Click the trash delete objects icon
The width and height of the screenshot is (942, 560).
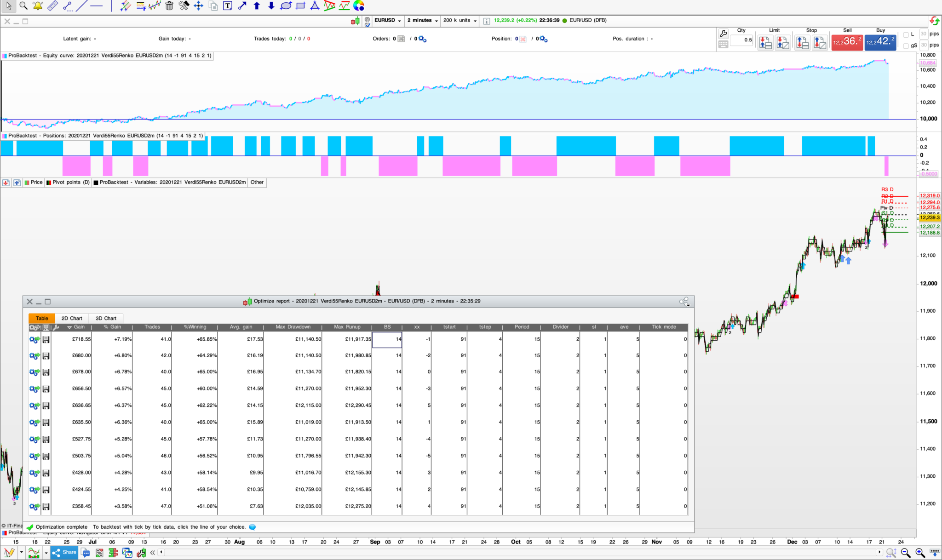tap(169, 6)
